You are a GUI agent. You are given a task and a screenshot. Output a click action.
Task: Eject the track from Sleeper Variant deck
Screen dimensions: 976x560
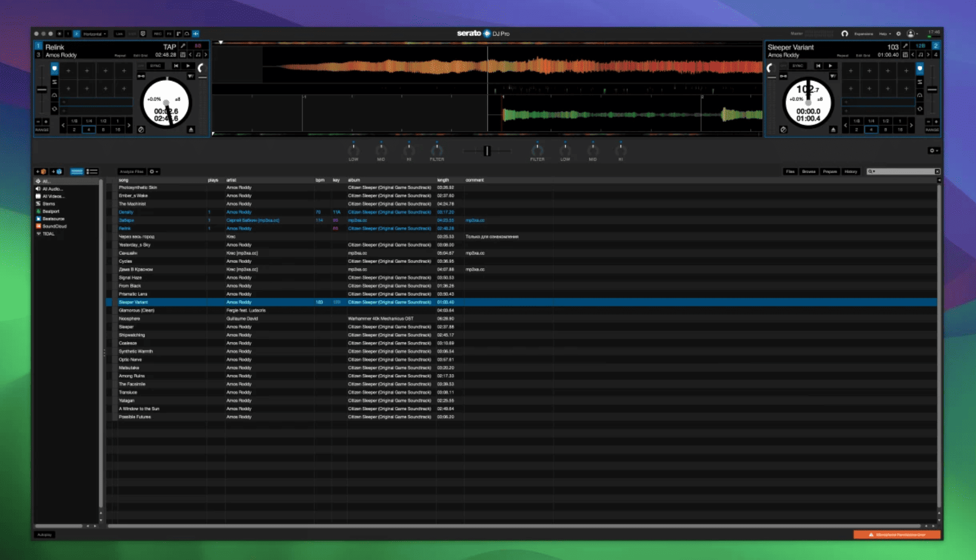click(833, 130)
